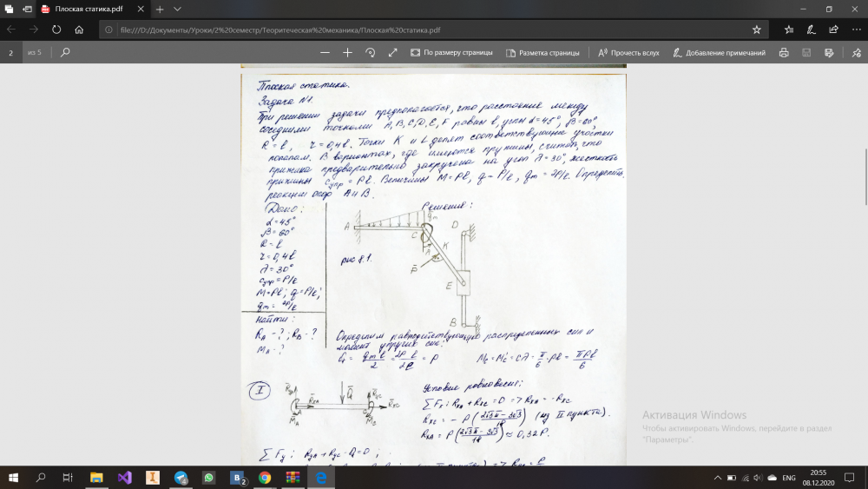Click the zoom in plus icon
The image size is (868, 489).
point(347,52)
